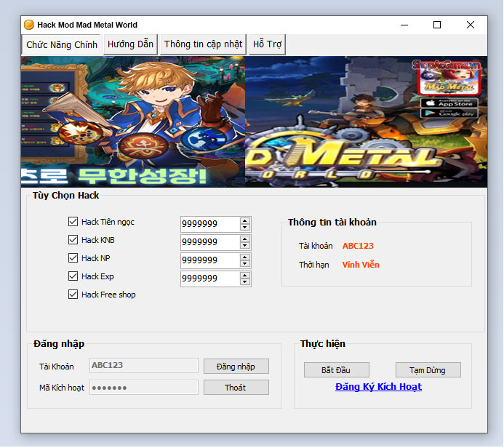
Task: Click the Đăng nhập button
Action: pos(236,367)
